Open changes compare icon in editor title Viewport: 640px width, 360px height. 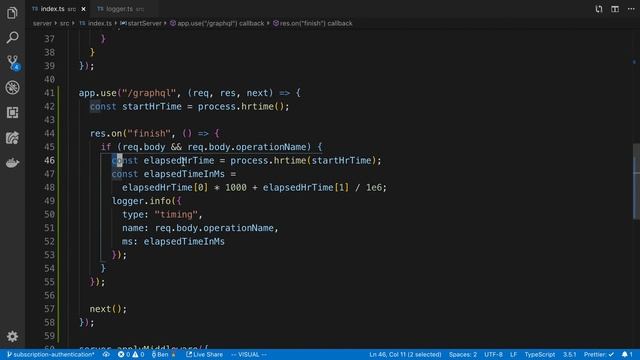(x=598, y=9)
